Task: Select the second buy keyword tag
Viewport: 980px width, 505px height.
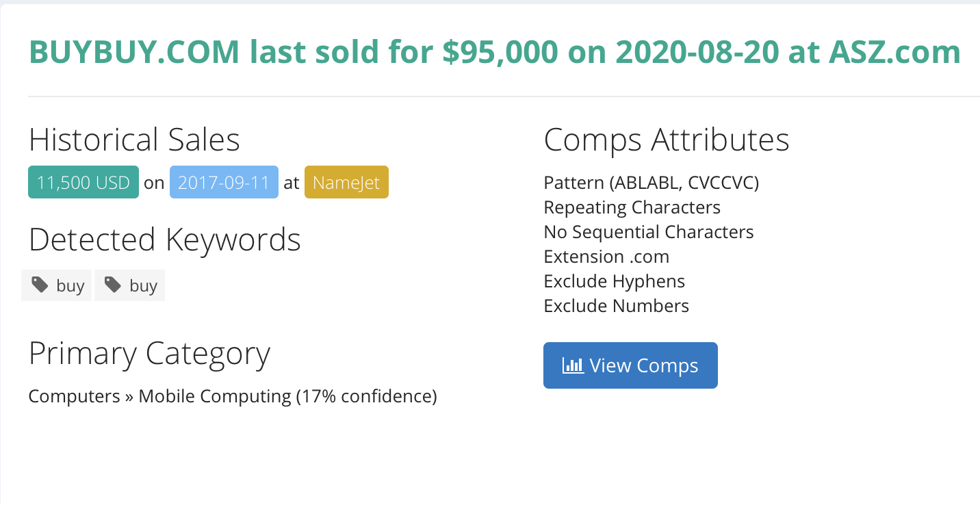Action: 130,285
